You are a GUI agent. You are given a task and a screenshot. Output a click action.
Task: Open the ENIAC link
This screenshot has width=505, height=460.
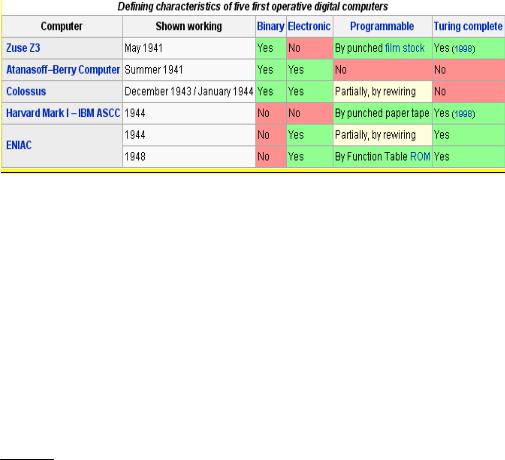tap(19, 145)
